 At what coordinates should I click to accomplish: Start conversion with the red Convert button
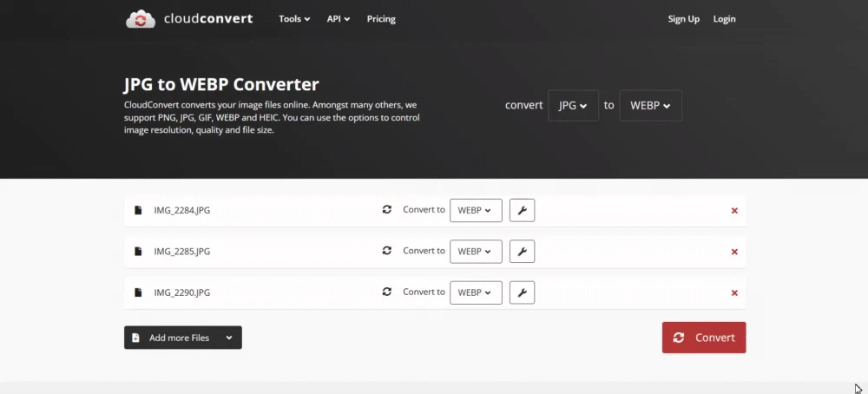point(704,338)
